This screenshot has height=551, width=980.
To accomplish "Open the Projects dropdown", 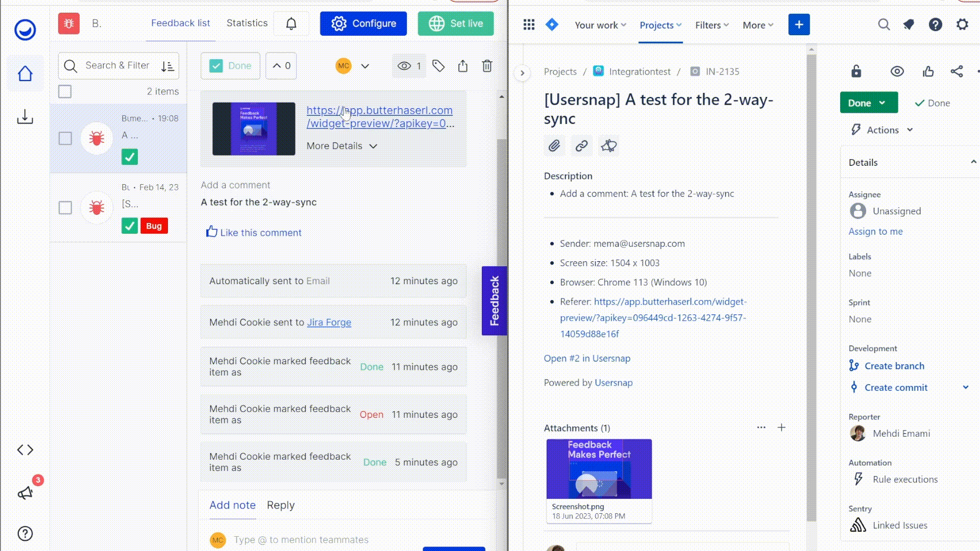I will (660, 25).
